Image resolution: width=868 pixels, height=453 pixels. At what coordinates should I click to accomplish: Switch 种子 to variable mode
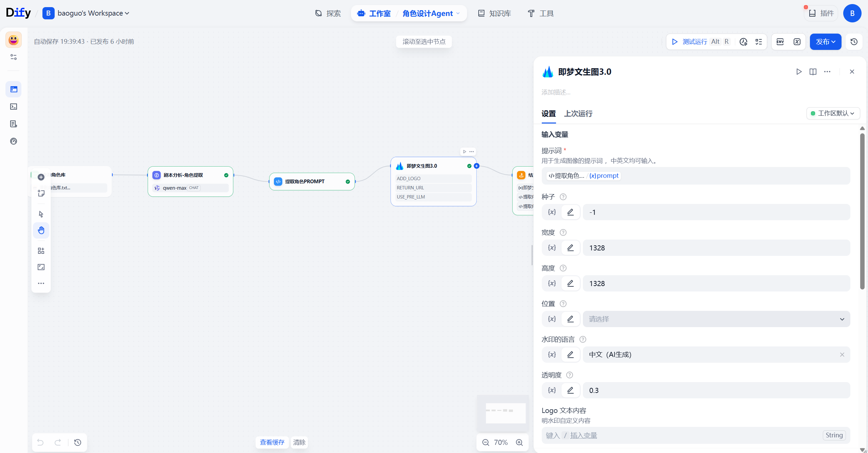pyautogui.click(x=552, y=212)
